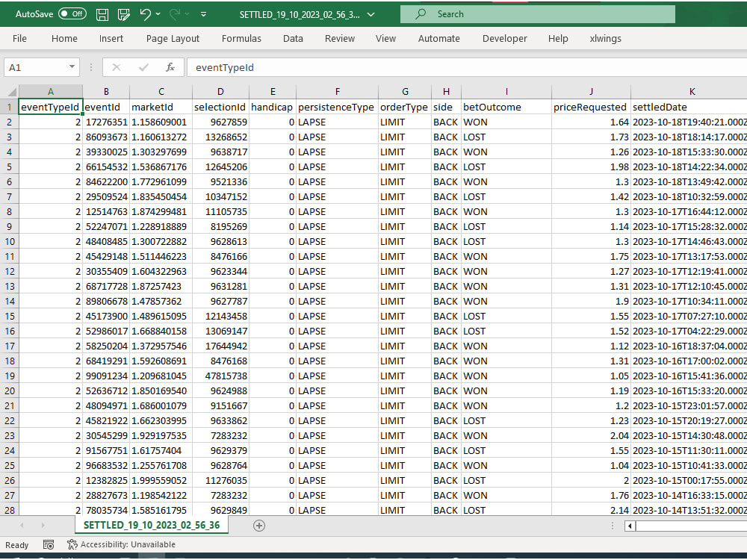Switch to the Data tab
The image size is (747, 560).
click(x=293, y=39)
